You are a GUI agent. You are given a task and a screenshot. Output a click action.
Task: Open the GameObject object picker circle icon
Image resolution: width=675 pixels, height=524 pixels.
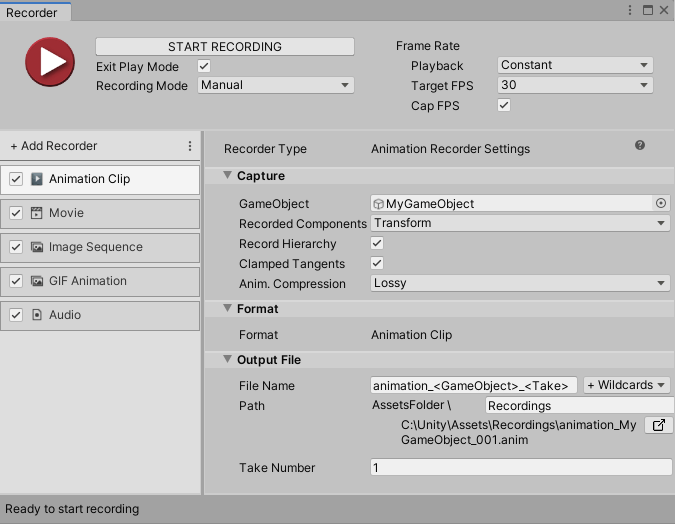(661, 203)
